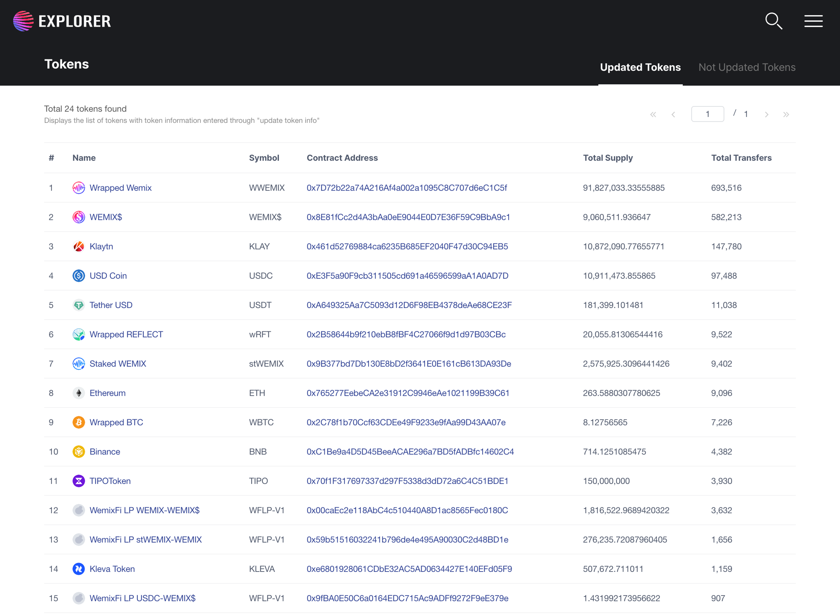840x616 pixels.
Task: Go to previous page arrow
Action: coord(673,114)
